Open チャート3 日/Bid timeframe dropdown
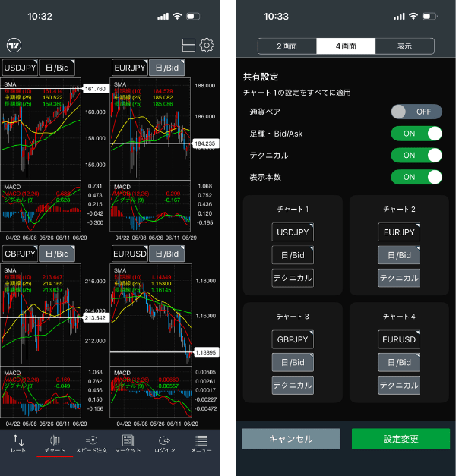Screen dimensions: 456x476 [x=293, y=362]
